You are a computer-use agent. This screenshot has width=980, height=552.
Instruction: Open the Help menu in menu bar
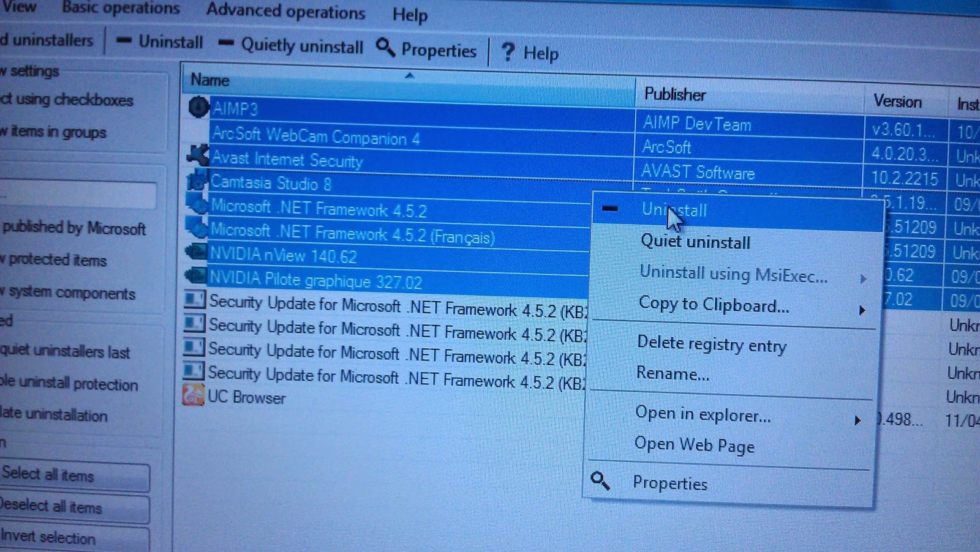pyautogui.click(x=410, y=15)
